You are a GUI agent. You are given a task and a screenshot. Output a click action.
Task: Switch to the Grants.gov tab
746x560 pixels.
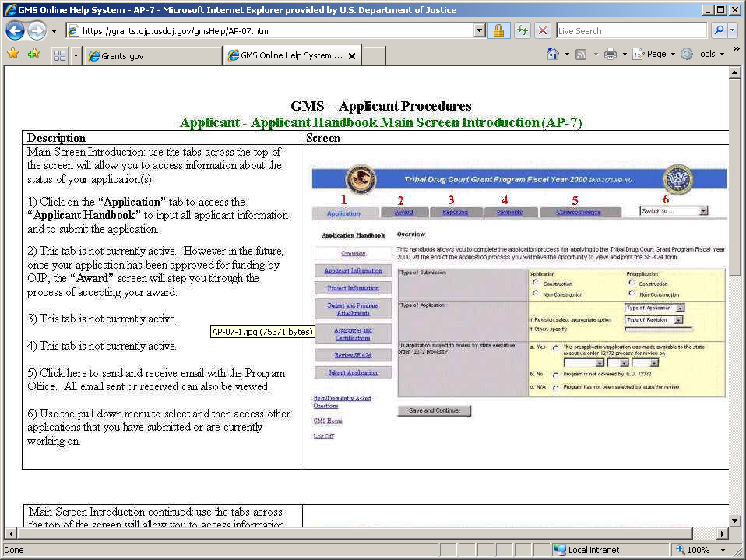pyautogui.click(x=153, y=56)
